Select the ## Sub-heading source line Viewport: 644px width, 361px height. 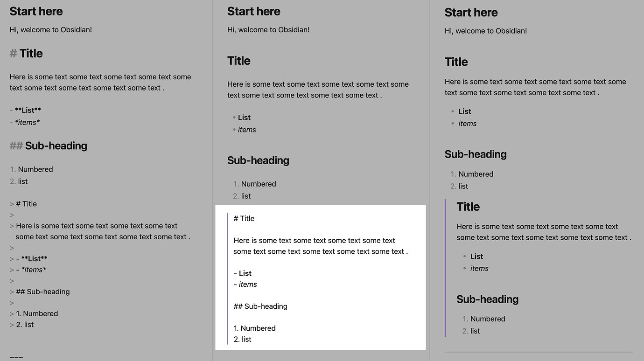coord(48,145)
